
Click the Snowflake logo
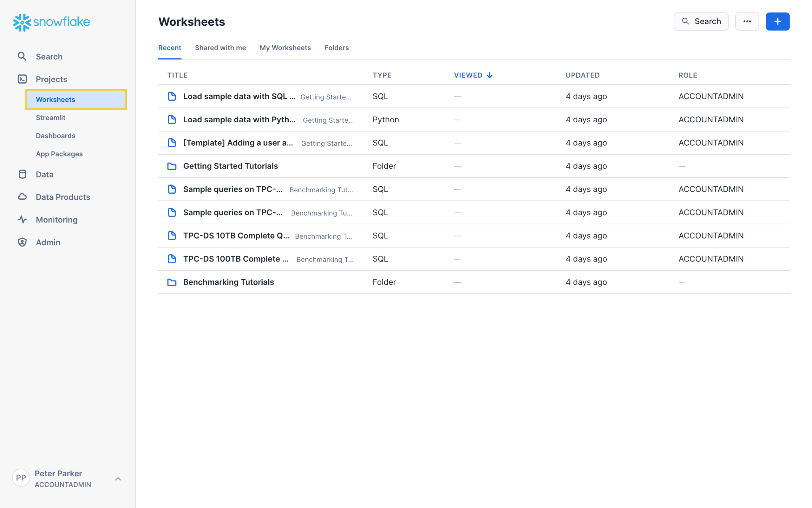point(51,22)
